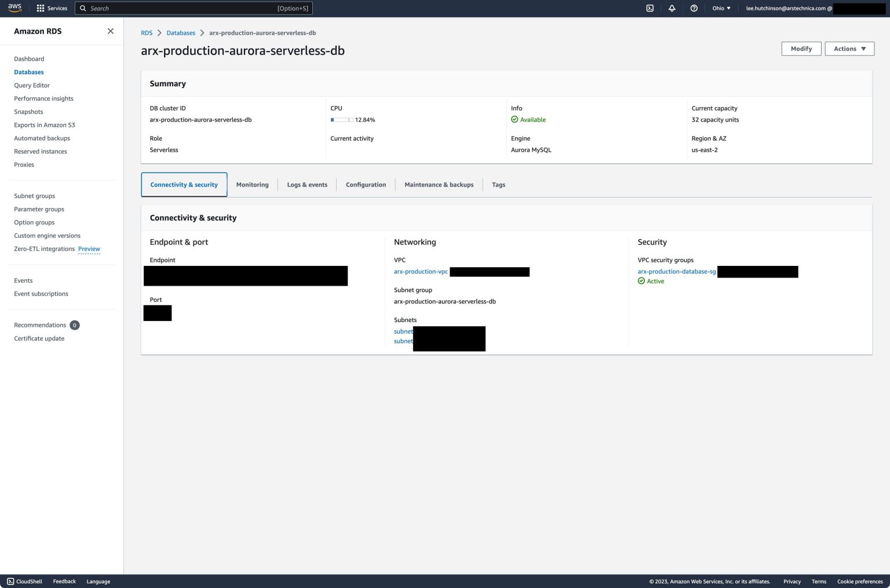Image resolution: width=890 pixels, height=588 pixels.
Task: Open the footer Language selector
Action: 98,582
